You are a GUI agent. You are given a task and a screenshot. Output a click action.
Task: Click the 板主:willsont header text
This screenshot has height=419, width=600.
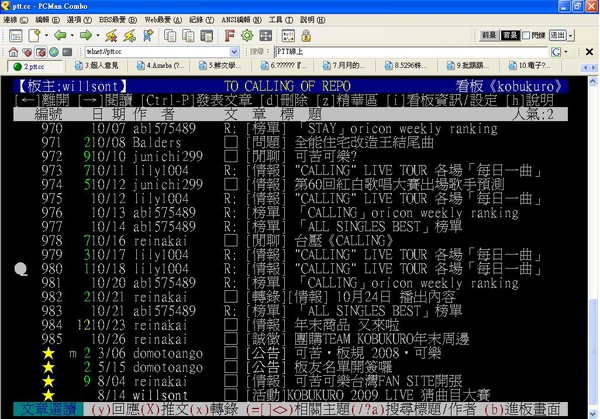pos(73,86)
